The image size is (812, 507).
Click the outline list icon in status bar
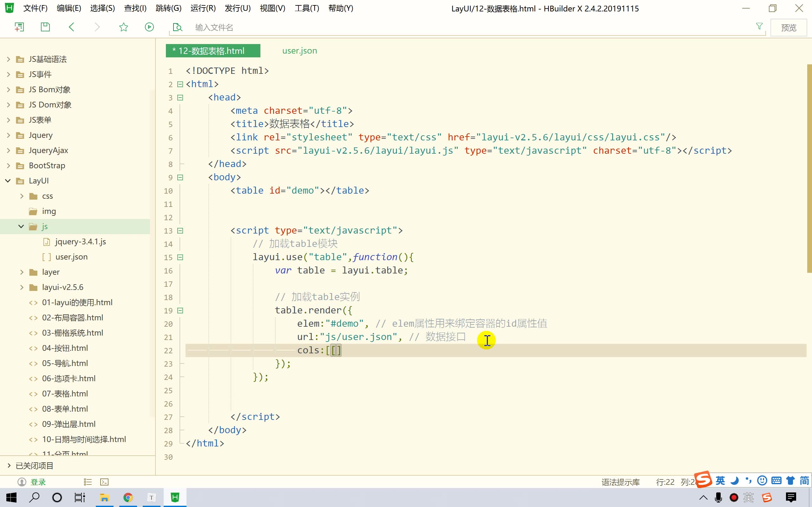click(88, 482)
